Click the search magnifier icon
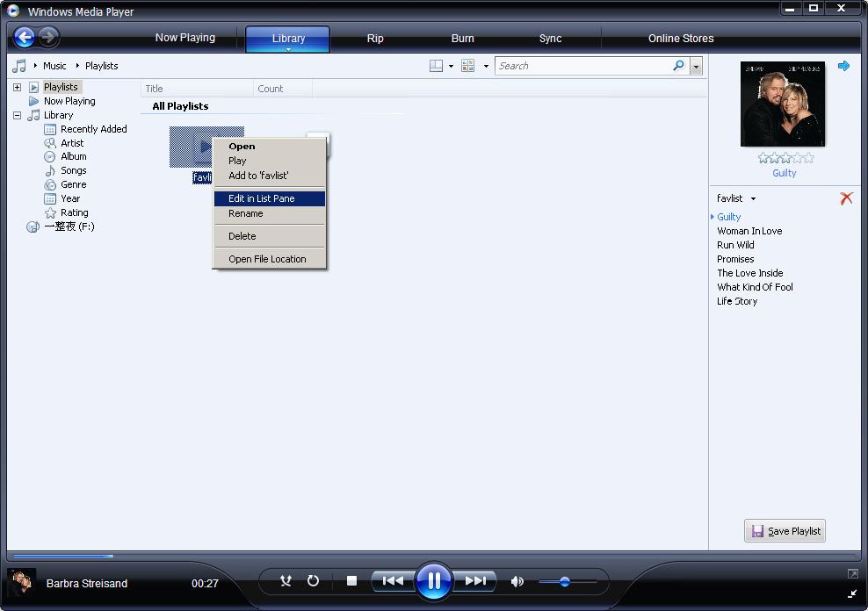The height and width of the screenshot is (611, 868). (x=678, y=65)
